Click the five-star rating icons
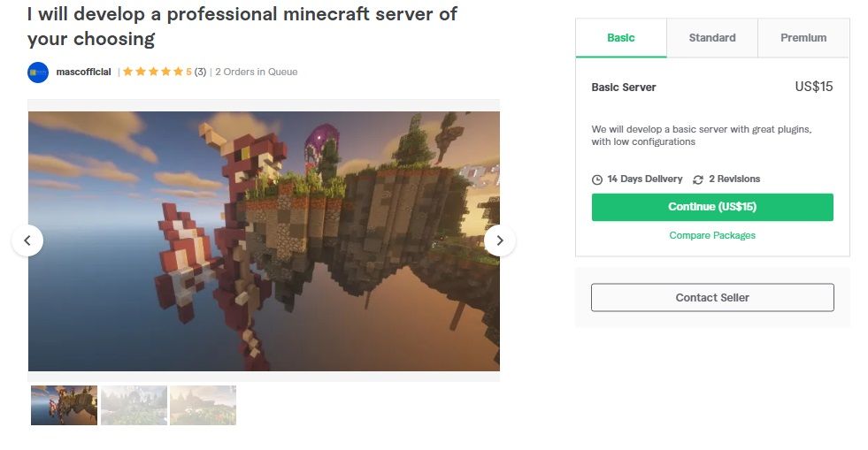The width and height of the screenshot is (868, 450). tap(153, 72)
